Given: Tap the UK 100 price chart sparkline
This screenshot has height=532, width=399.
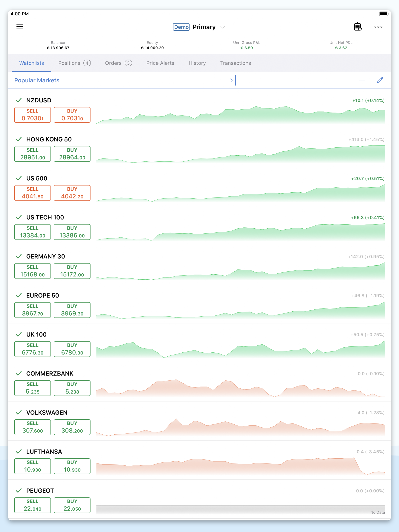Looking at the screenshot, I should click(241, 349).
